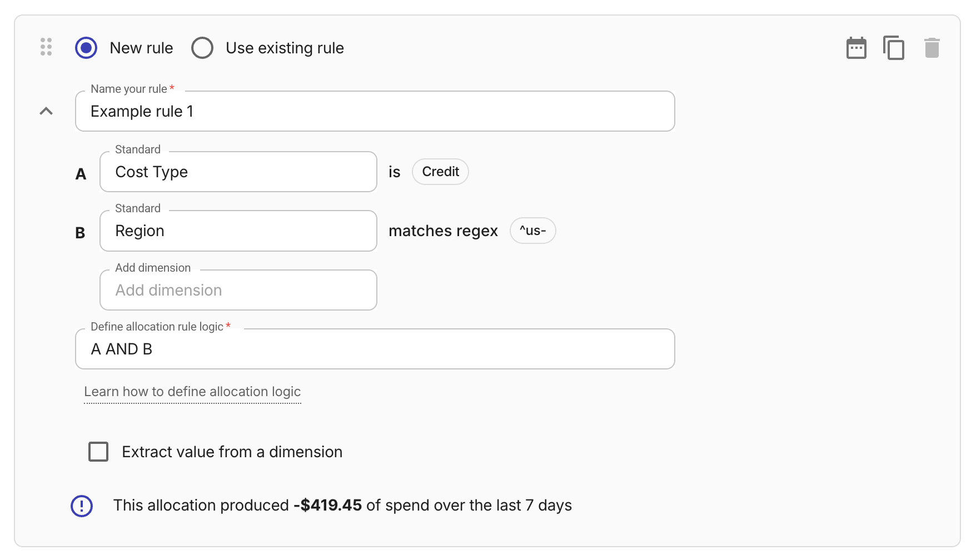Click the ^us- regex value chip
The width and height of the screenshot is (976, 560).
coord(532,231)
